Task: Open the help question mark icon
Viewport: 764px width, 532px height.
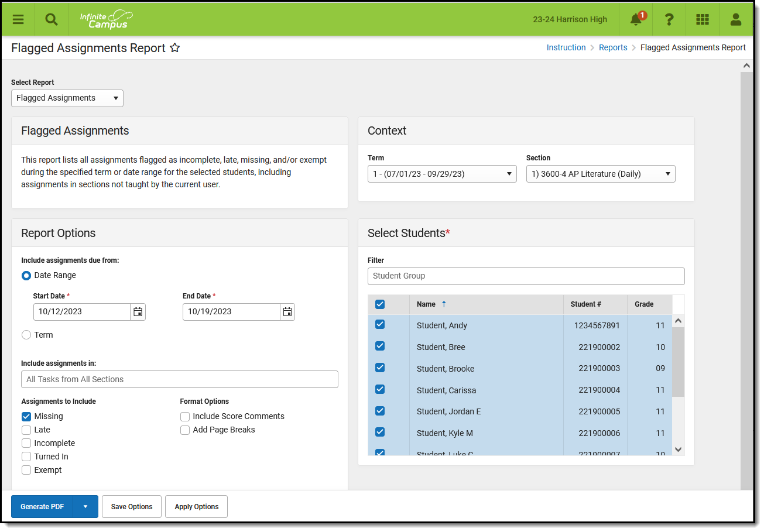Action: (669, 20)
